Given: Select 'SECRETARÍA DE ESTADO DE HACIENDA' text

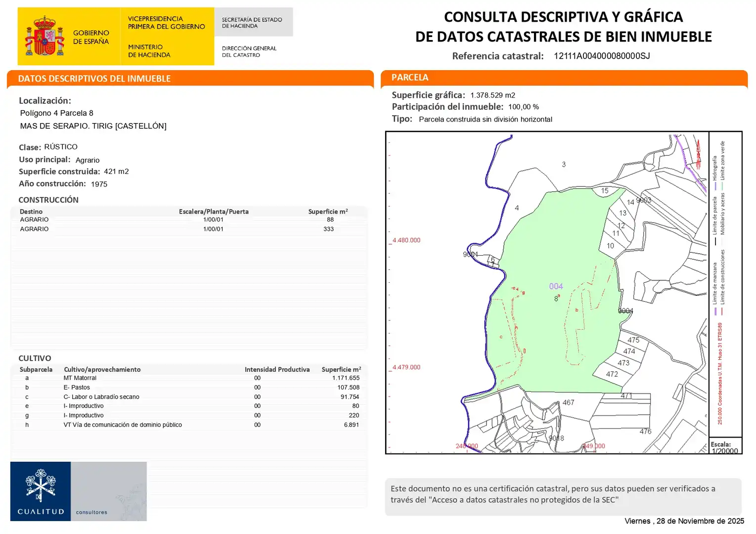Looking at the screenshot, I should point(252,23).
